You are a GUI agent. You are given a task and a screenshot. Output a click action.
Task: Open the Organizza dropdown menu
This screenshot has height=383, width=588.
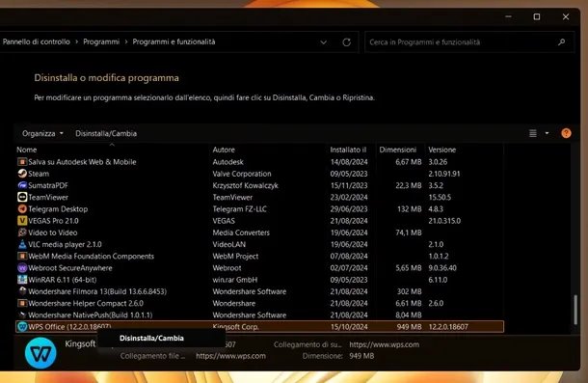coord(42,133)
